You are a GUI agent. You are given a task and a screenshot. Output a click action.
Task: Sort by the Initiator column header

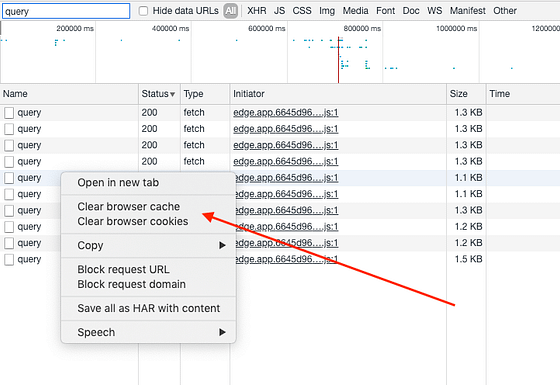point(338,94)
